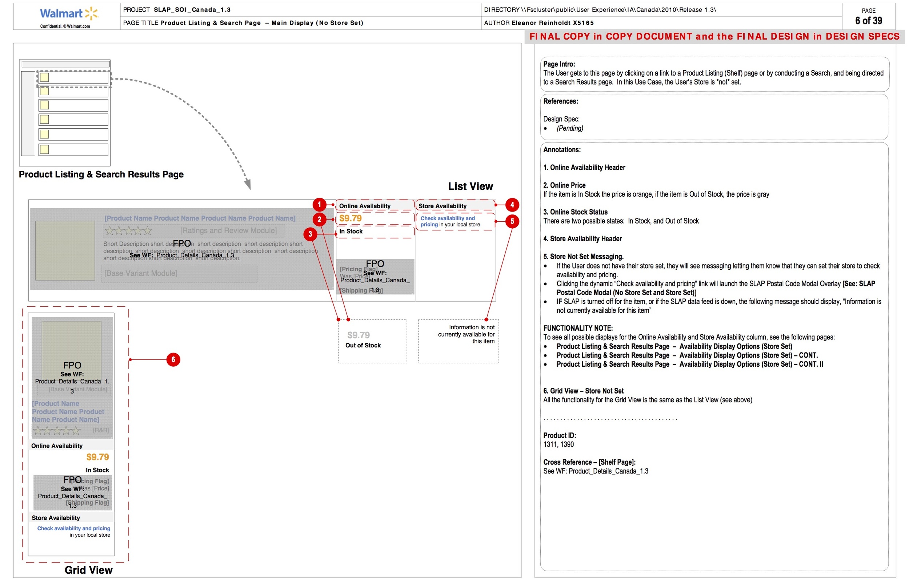Click the product name link in List View

[x=200, y=218]
